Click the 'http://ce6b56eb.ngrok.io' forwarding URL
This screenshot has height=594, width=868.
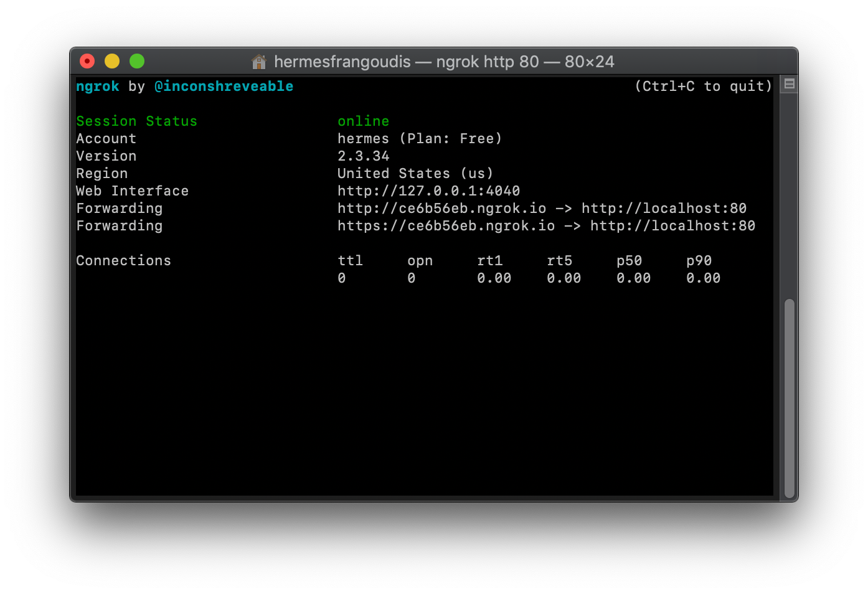pos(441,209)
